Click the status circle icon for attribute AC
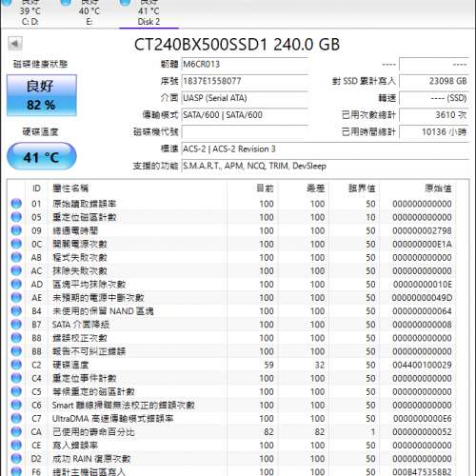Screen dimensions: 476x476 (x=16, y=270)
